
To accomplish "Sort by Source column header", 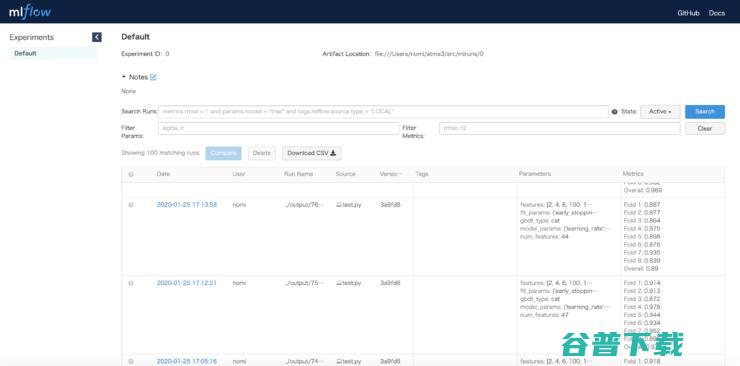I will (345, 174).
